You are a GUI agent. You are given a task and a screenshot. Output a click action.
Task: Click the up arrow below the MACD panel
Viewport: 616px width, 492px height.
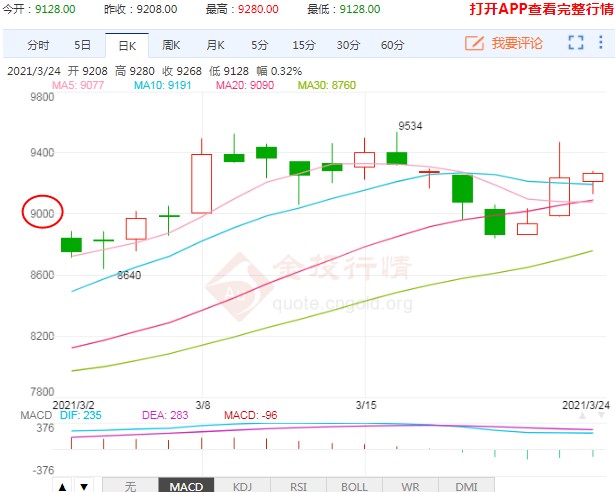pos(62,486)
